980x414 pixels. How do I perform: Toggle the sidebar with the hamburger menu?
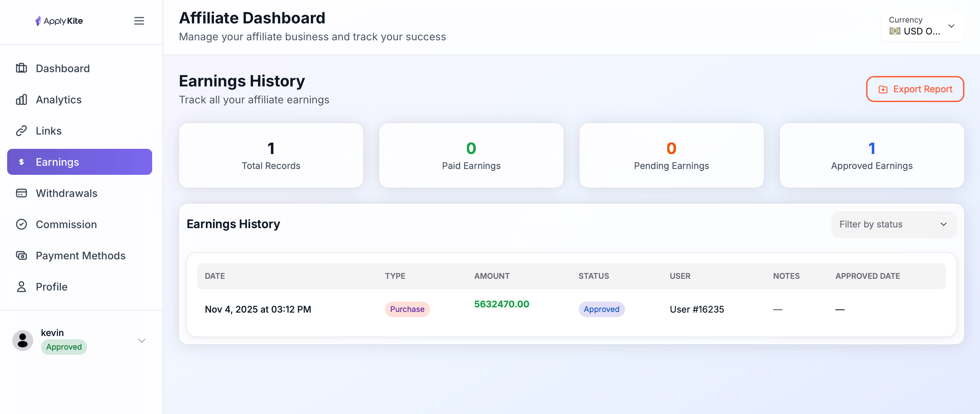tap(139, 20)
